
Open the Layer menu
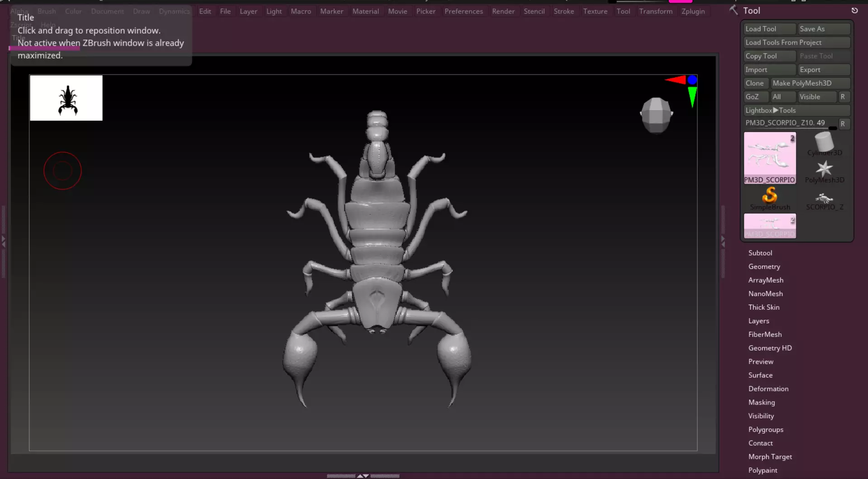(x=248, y=11)
